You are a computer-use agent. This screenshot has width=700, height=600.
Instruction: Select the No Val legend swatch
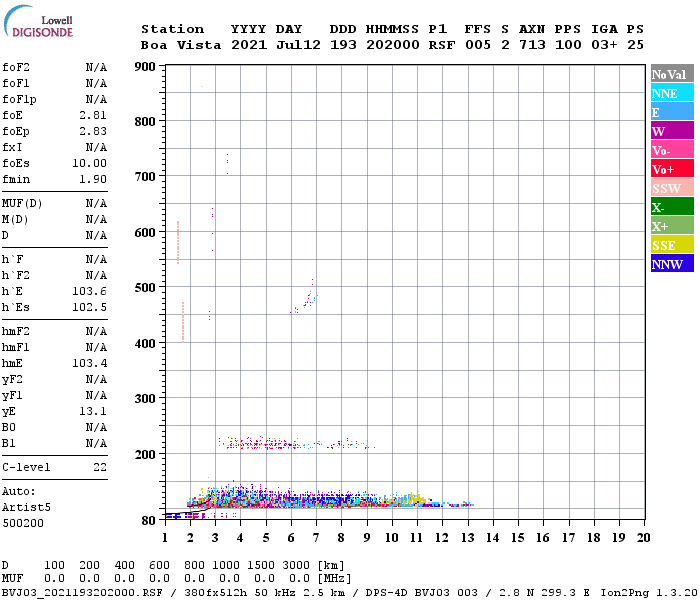tap(672, 74)
